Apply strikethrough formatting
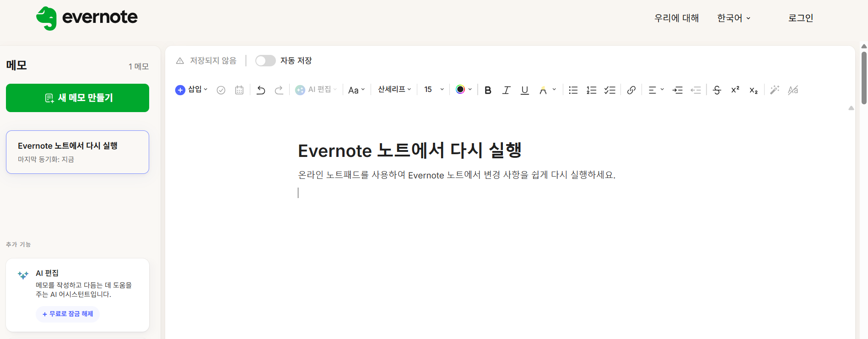The width and height of the screenshot is (868, 339). [x=717, y=90]
